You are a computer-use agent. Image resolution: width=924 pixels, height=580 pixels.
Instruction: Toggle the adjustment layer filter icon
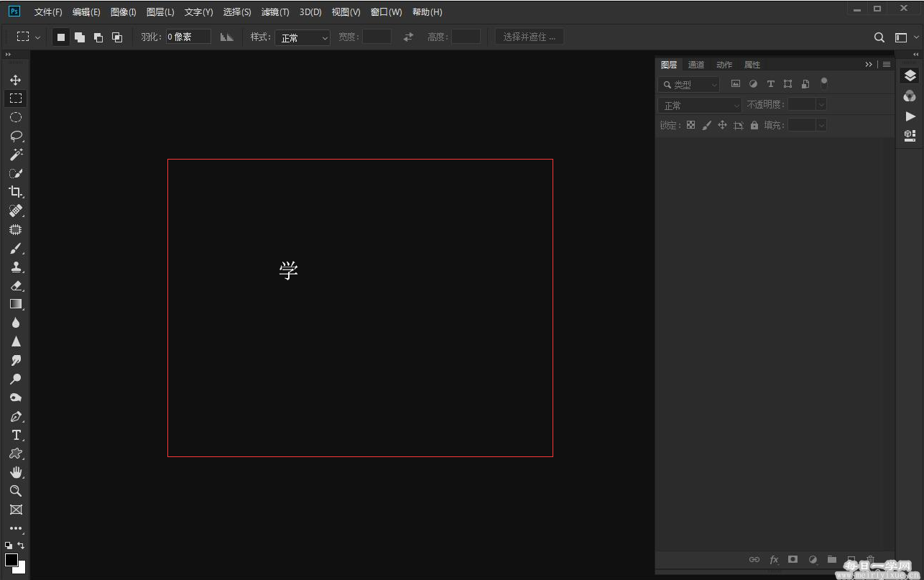(x=753, y=84)
